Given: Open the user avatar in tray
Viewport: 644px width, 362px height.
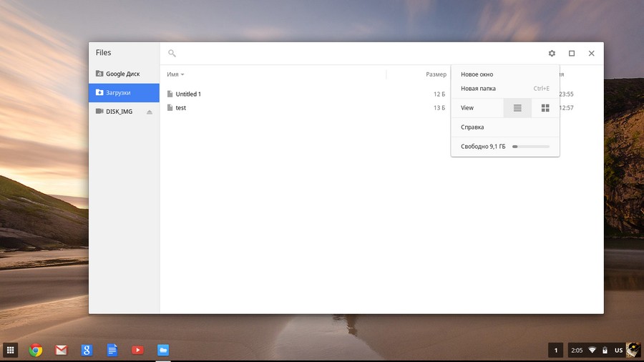Looking at the screenshot, I should [633, 350].
